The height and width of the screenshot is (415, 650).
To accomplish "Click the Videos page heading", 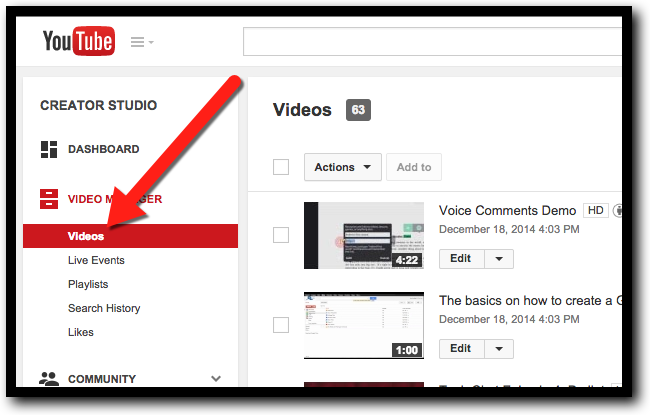I will 302,110.
